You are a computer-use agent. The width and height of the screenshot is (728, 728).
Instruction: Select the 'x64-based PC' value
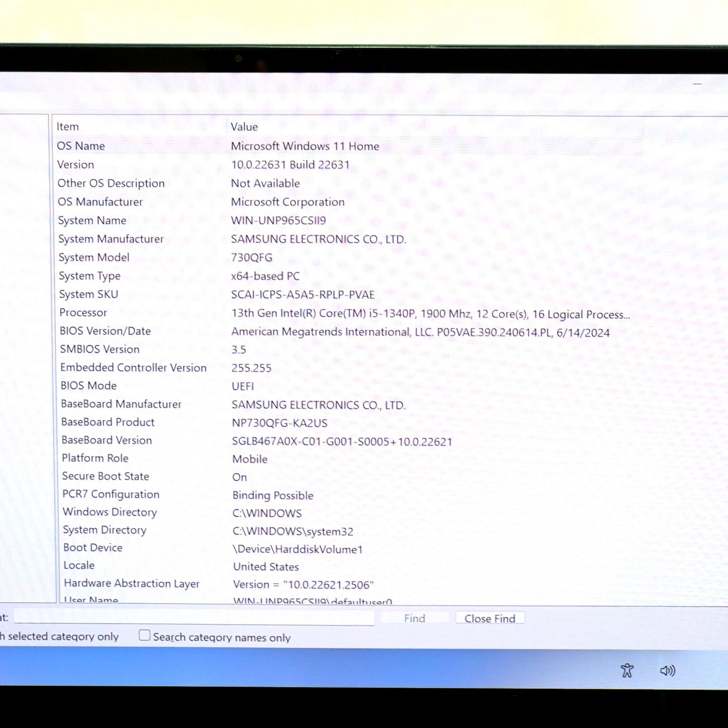pyautogui.click(x=265, y=276)
